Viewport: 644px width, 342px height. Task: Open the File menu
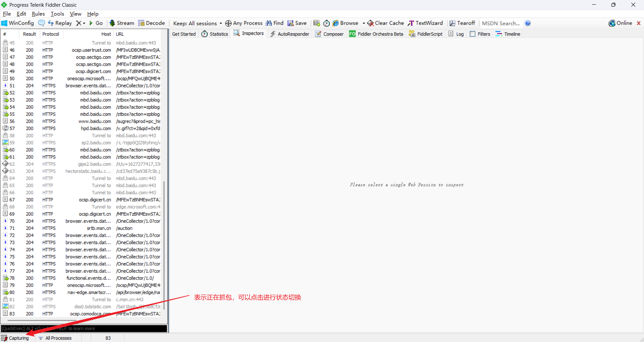[x=7, y=14]
